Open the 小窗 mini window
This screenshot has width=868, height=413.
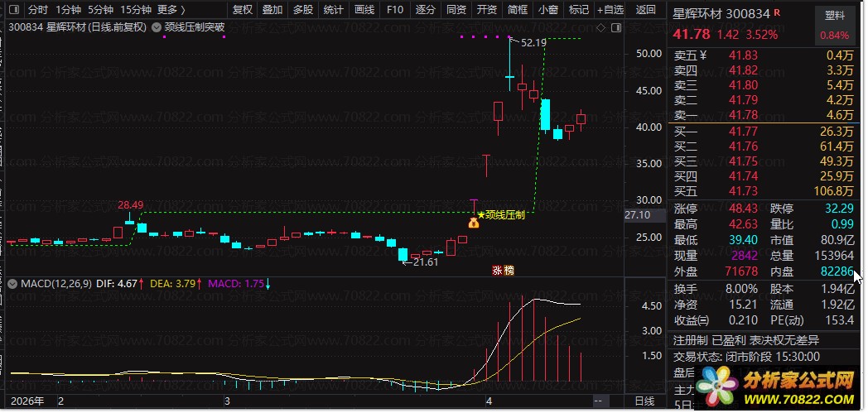pyautogui.click(x=547, y=9)
